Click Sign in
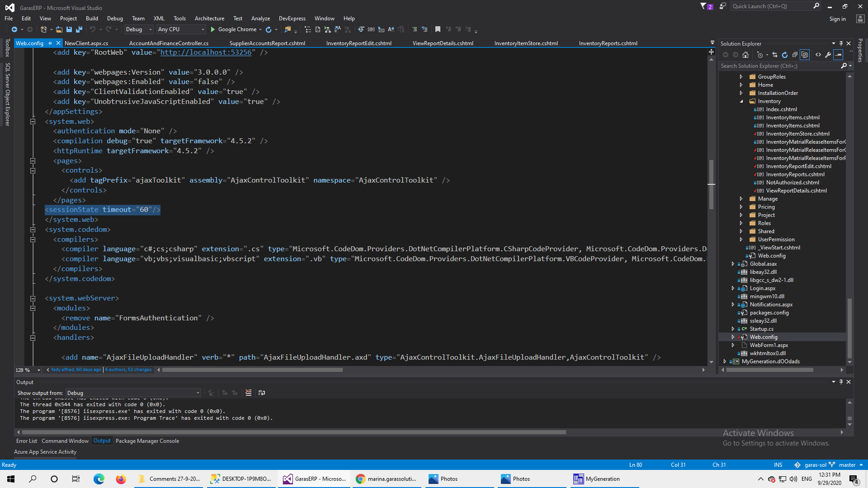Image resolution: width=868 pixels, height=488 pixels. point(837,19)
